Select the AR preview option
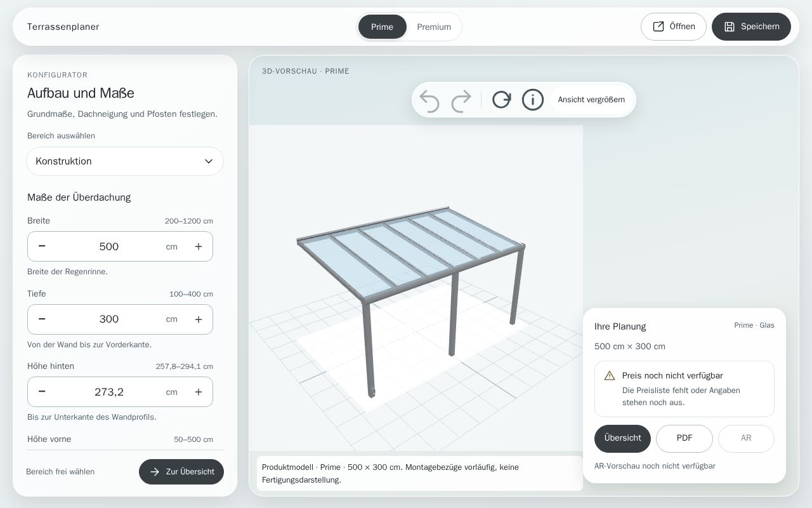This screenshot has width=812, height=508. click(x=746, y=438)
